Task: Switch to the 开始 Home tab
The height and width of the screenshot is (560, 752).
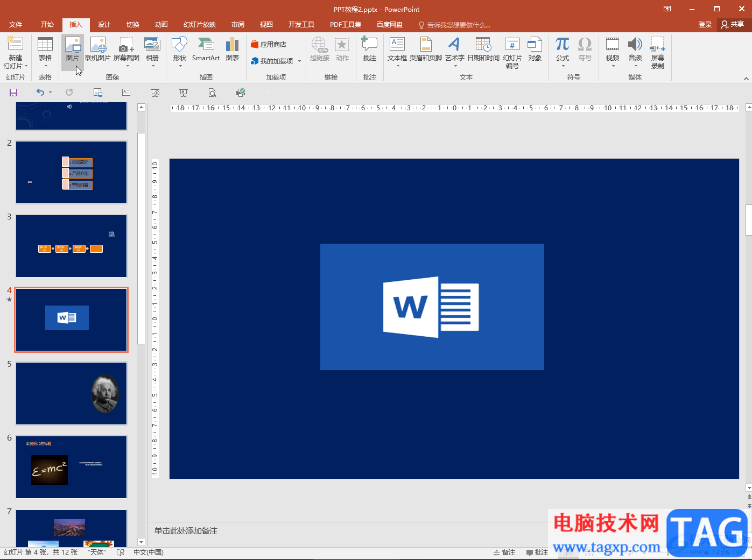Action: [x=47, y=25]
